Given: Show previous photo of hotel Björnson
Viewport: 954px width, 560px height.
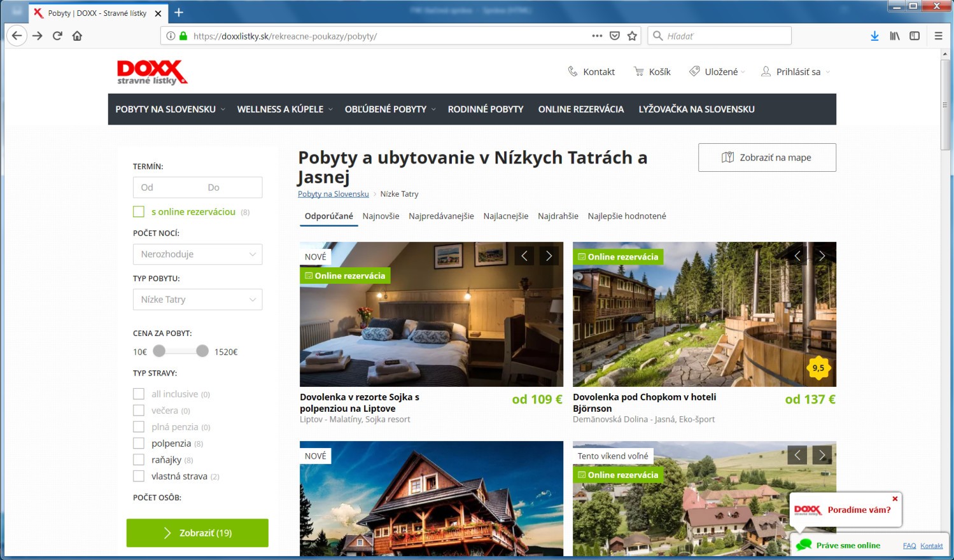Looking at the screenshot, I should point(797,256).
